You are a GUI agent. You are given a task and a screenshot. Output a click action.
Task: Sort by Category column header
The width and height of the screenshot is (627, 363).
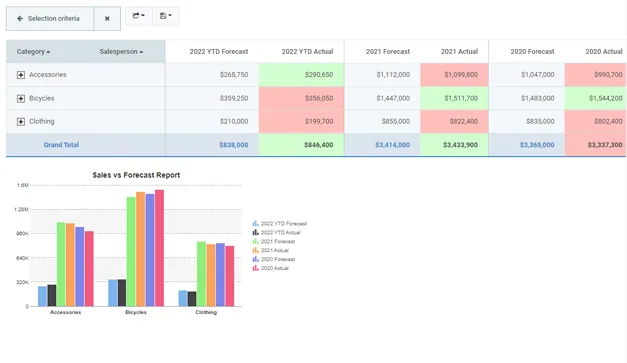[33, 52]
